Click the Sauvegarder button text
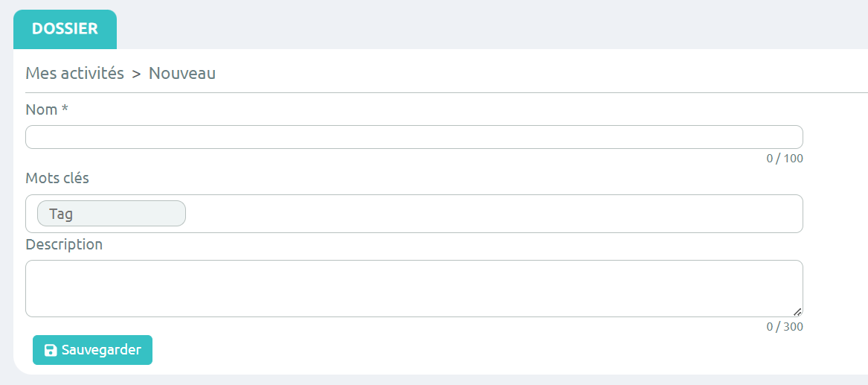Screen dimensions: 868x385 pos(101,350)
